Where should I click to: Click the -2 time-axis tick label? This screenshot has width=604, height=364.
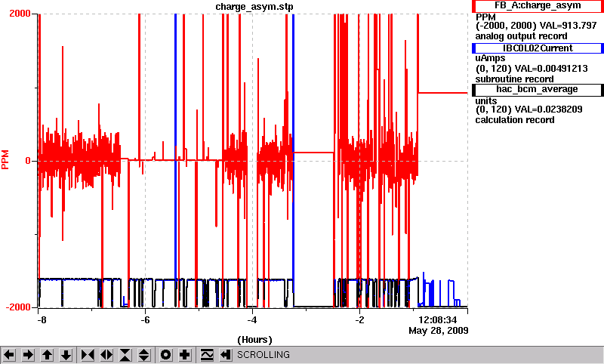(359, 320)
